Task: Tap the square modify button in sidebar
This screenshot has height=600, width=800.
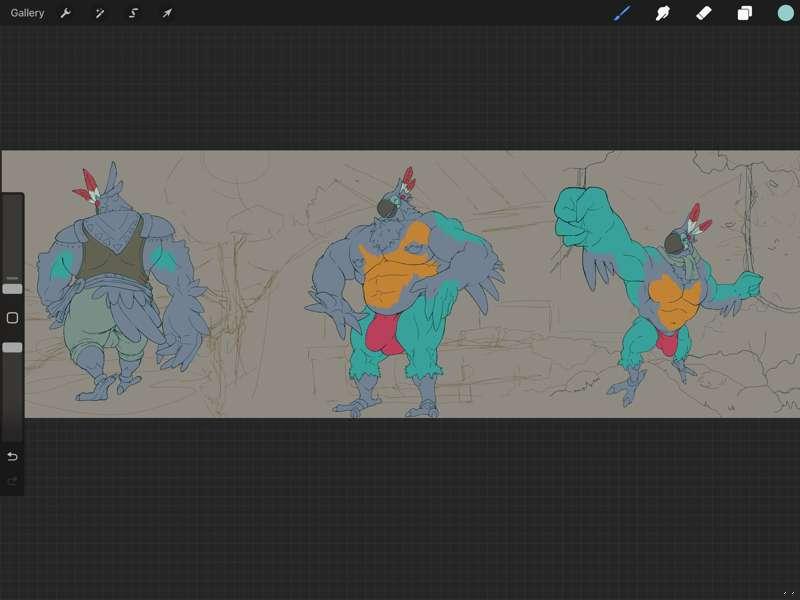Action: click(x=12, y=318)
